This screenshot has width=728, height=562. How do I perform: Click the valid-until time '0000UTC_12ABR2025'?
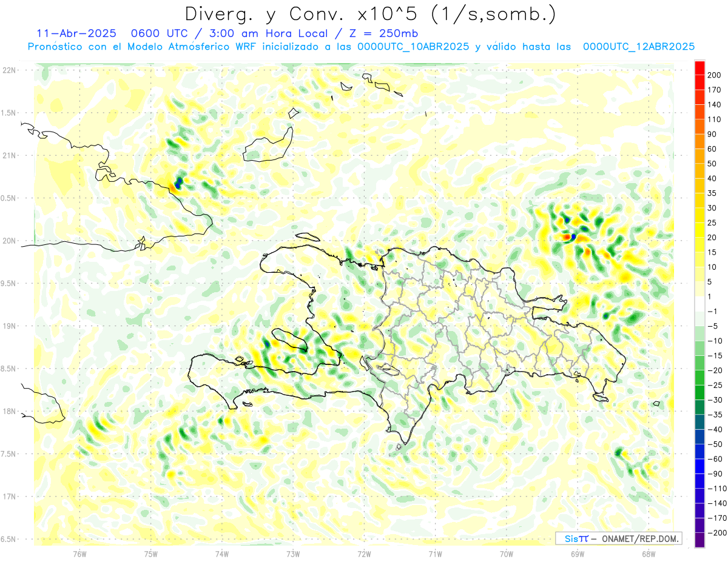click(x=638, y=47)
